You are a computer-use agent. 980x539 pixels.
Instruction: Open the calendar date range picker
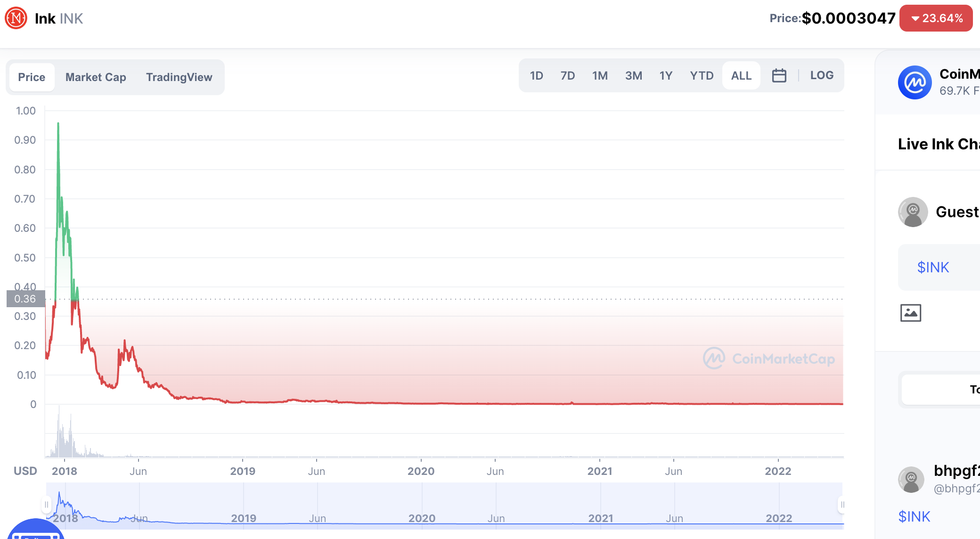[x=779, y=75]
